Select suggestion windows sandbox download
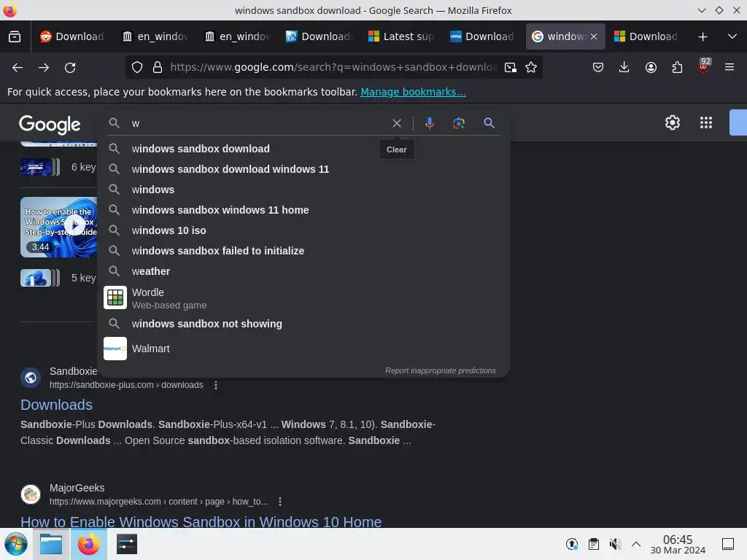747x560 pixels. 303,149
